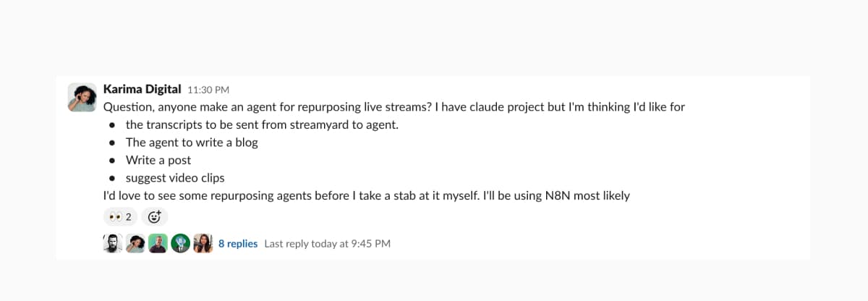This screenshot has height=301, width=868.
Task: Click the suggest video clips bullet item
Action: [175, 178]
